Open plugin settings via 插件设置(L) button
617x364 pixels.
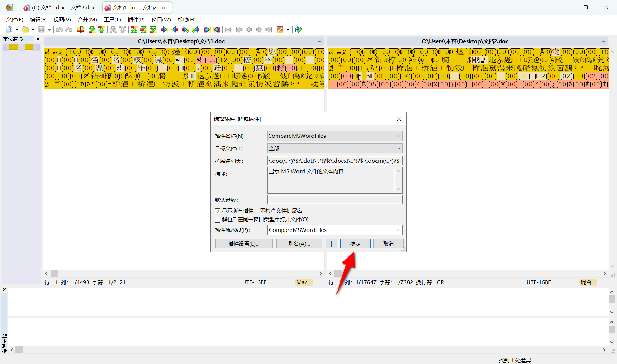point(244,243)
